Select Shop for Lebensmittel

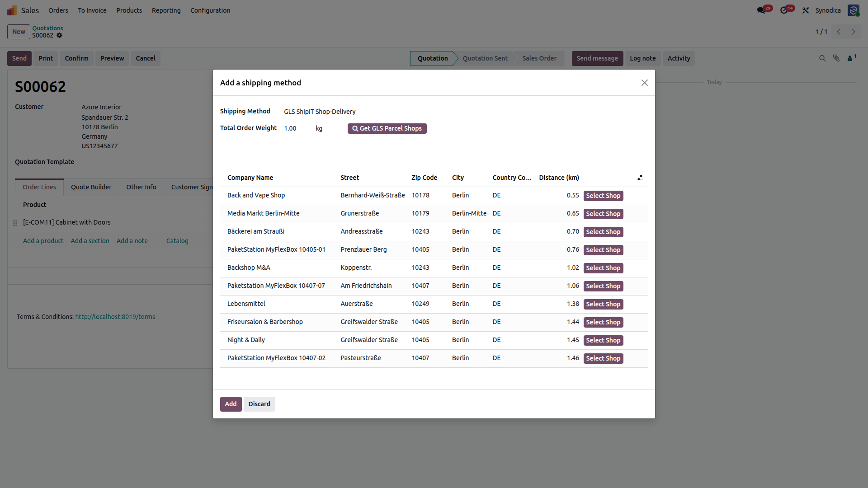click(x=603, y=304)
